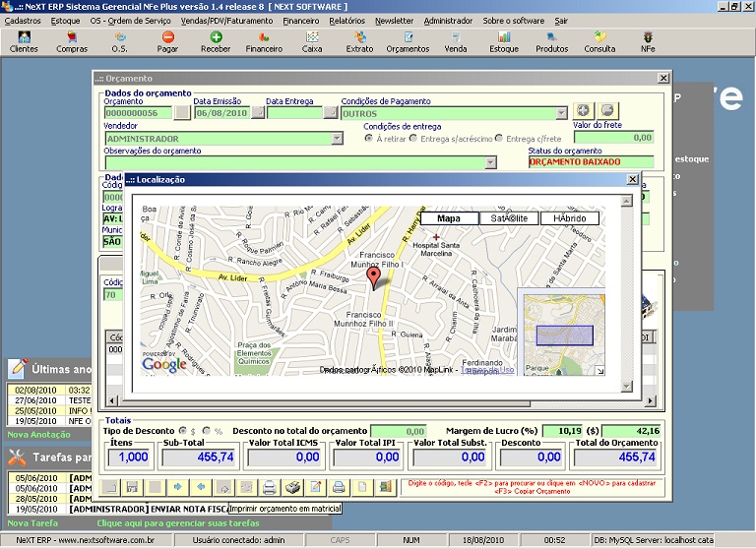Viewport: 756px width, 549px height.
Task: Open the Clientes toolbar icon
Action: click(24, 42)
